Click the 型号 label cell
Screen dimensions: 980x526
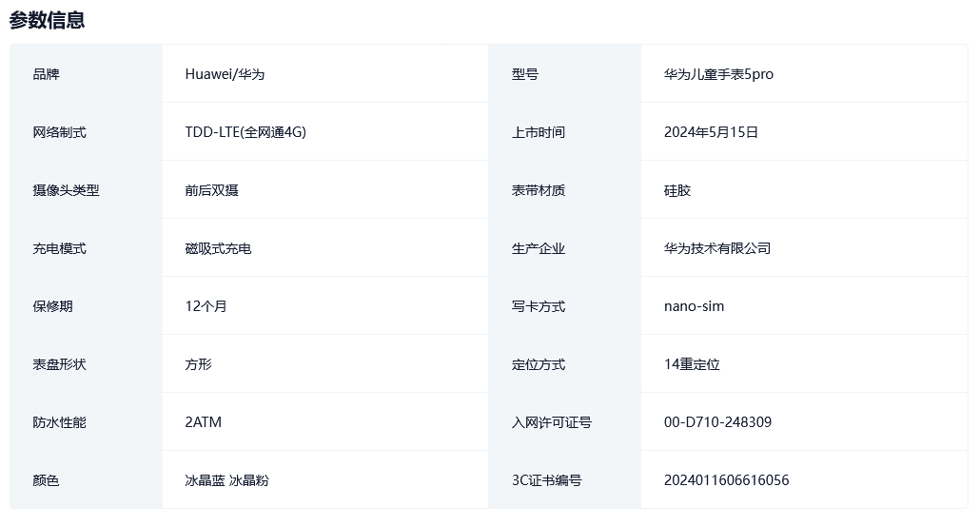(x=525, y=74)
